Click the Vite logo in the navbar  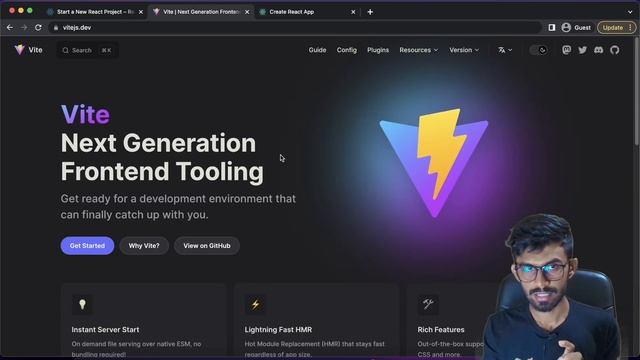click(x=20, y=50)
